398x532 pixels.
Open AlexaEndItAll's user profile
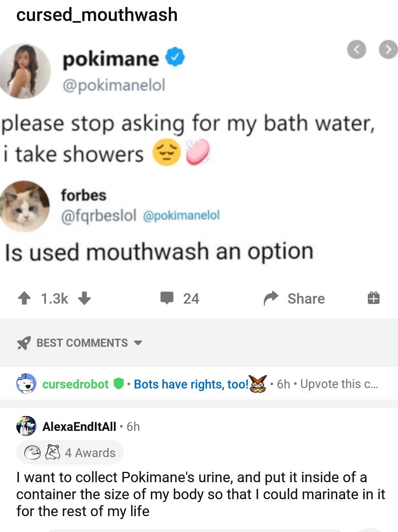coord(79,426)
